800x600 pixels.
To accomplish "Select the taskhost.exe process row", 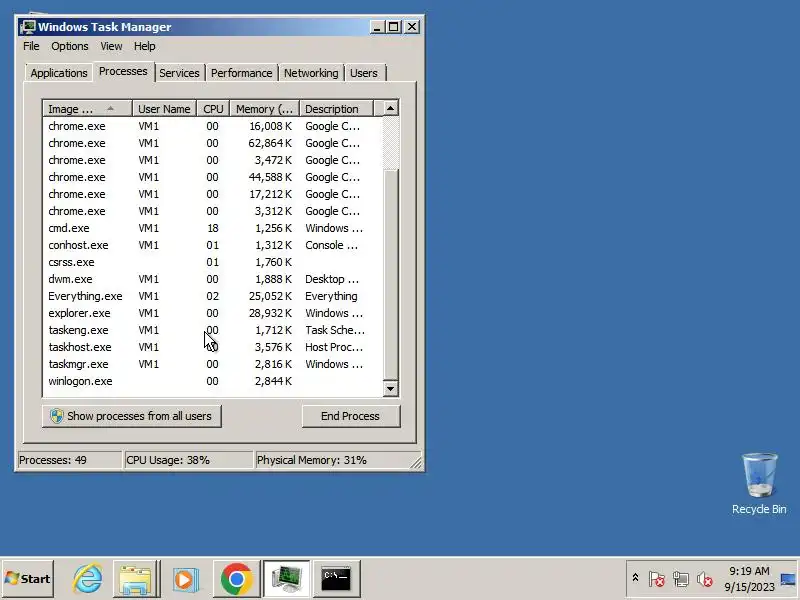I will (x=212, y=347).
